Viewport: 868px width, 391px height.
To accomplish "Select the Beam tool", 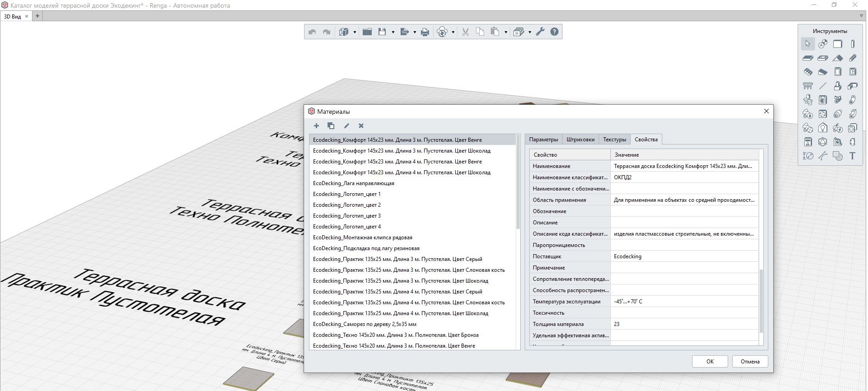I will [x=853, y=58].
